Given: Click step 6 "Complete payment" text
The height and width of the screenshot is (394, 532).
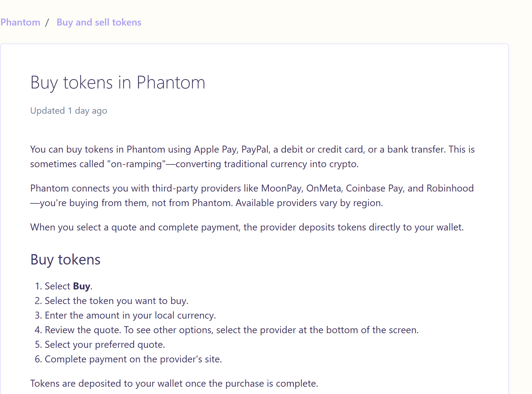Looking at the screenshot, I should pyautogui.click(x=133, y=359).
